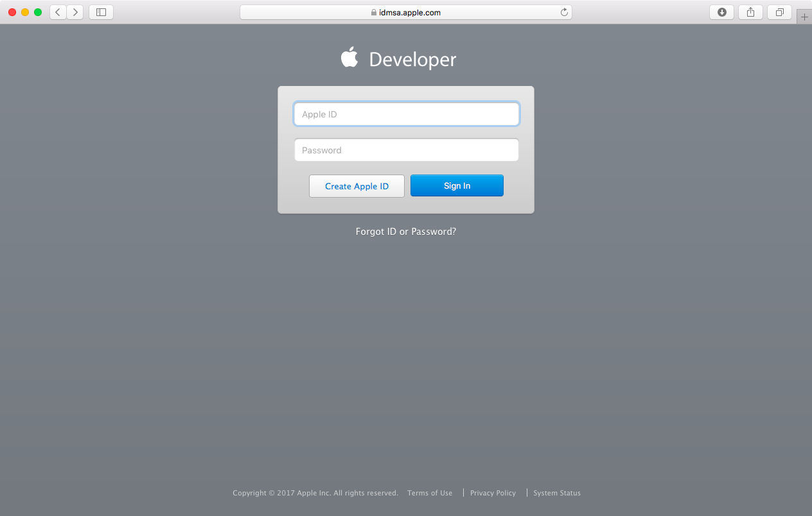Close the Safari window with the red button

(12, 12)
